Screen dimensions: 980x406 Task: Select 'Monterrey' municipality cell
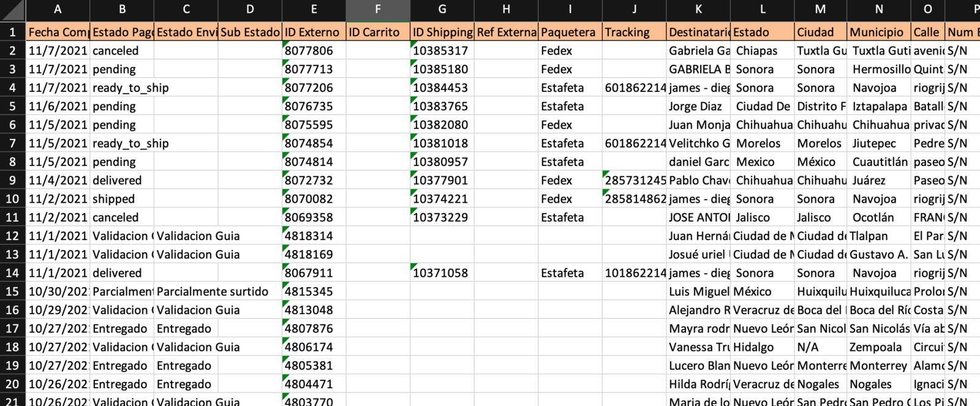coord(879,366)
